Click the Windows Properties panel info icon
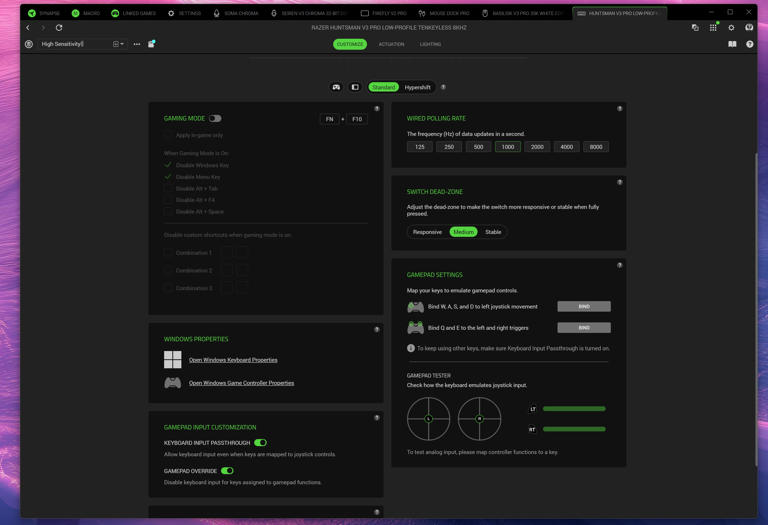This screenshot has width=768, height=525. pyautogui.click(x=377, y=330)
